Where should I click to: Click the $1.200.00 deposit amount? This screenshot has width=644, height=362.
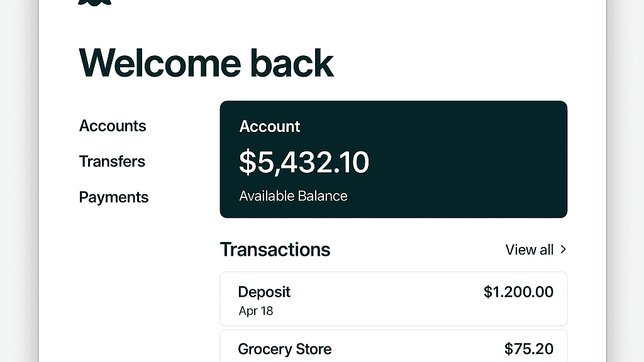coord(518,292)
